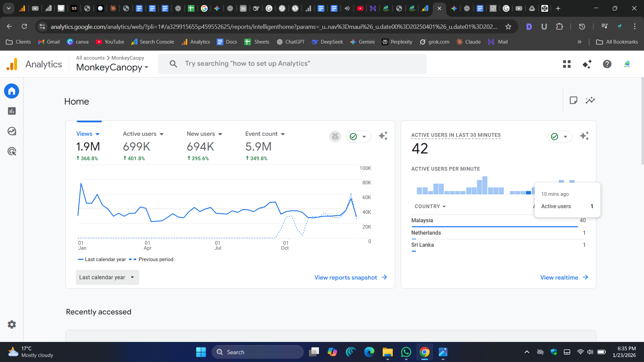Open the Reports section in the sidebar
This screenshot has height=362, width=644.
pyautogui.click(x=11, y=111)
